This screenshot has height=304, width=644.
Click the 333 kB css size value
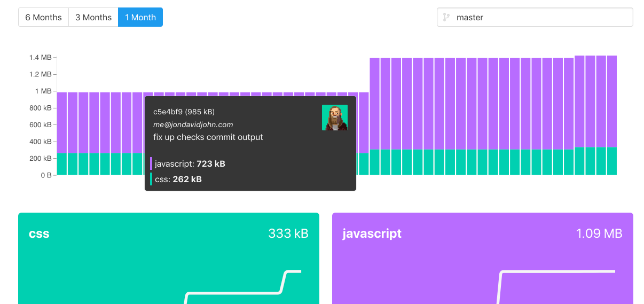(x=288, y=233)
